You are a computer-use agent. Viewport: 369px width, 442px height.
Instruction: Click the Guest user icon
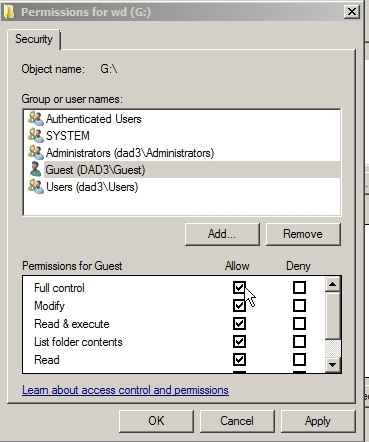35,169
